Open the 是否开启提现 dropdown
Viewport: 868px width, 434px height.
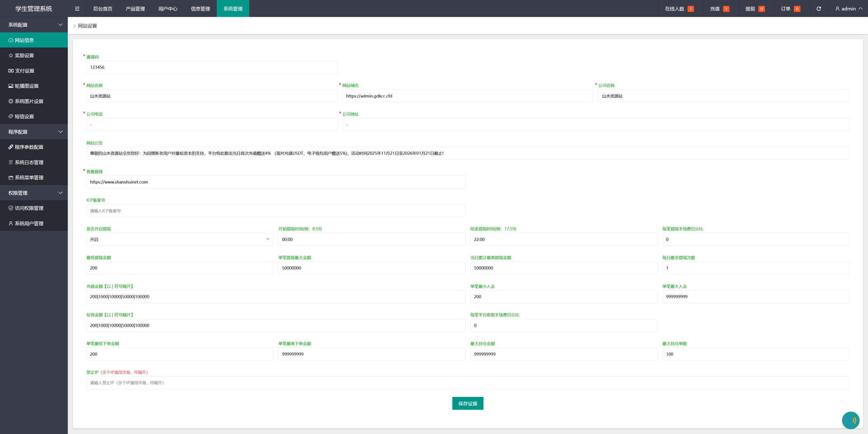click(180, 239)
